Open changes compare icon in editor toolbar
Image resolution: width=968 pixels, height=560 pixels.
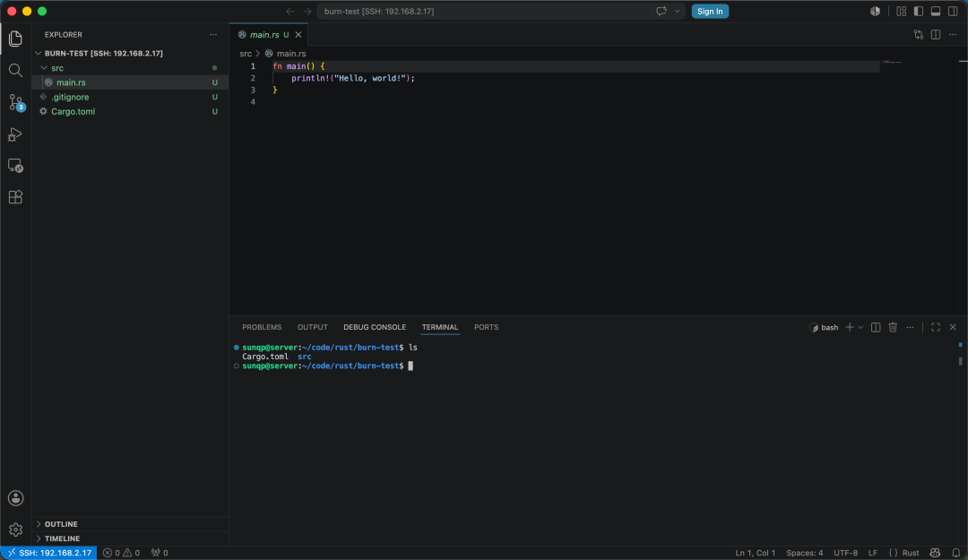tap(919, 35)
